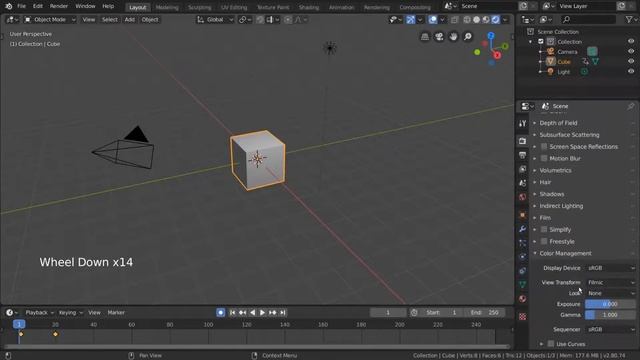The width and height of the screenshot is (640, 360).
Task: Open the timeline Keying menu
Action: (70, 313)
